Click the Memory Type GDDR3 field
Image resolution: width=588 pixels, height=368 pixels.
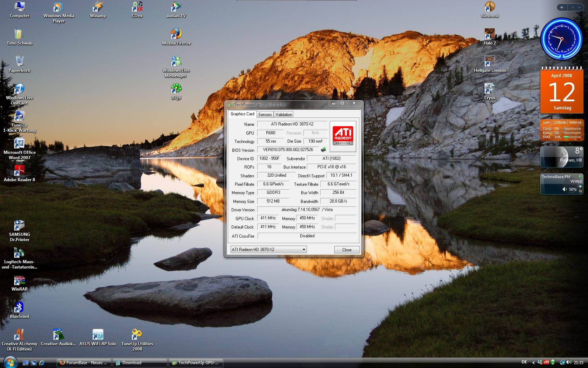[x=273, y=192]
